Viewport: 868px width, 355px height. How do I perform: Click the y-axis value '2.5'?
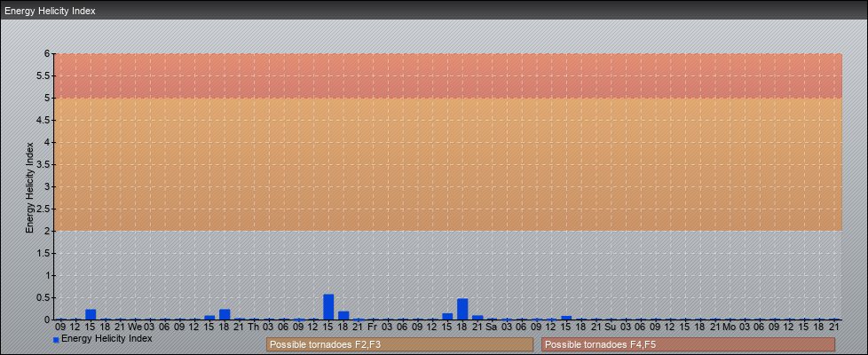click(x=44, y=209)
